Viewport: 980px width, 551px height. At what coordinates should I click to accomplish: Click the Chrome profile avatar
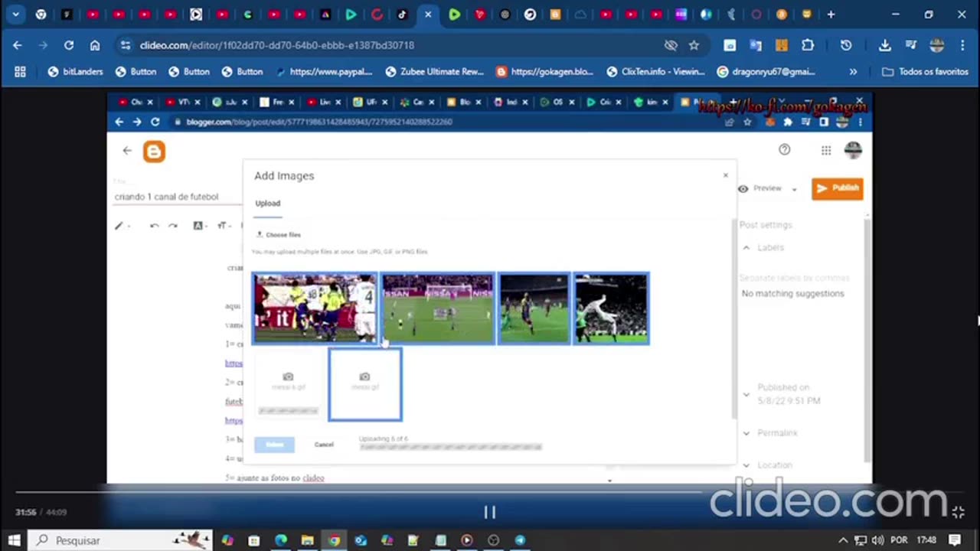[x=936, y=45]
